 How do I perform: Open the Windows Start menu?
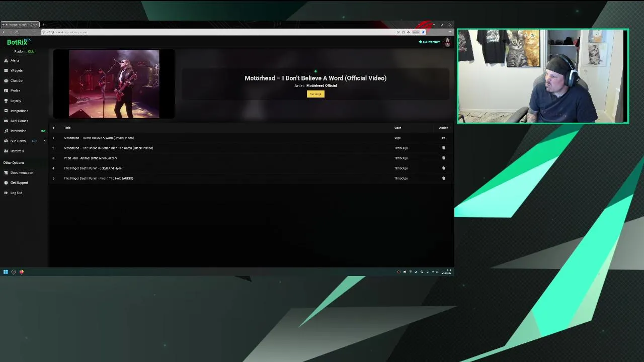point(6,272)
